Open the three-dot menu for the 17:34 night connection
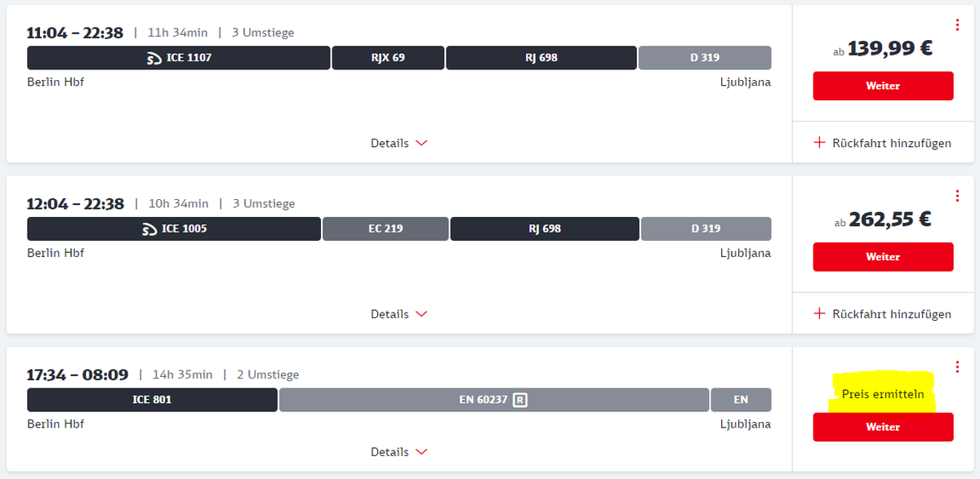The height and width of the screenshot is (479, 980). tap(957, 367)
